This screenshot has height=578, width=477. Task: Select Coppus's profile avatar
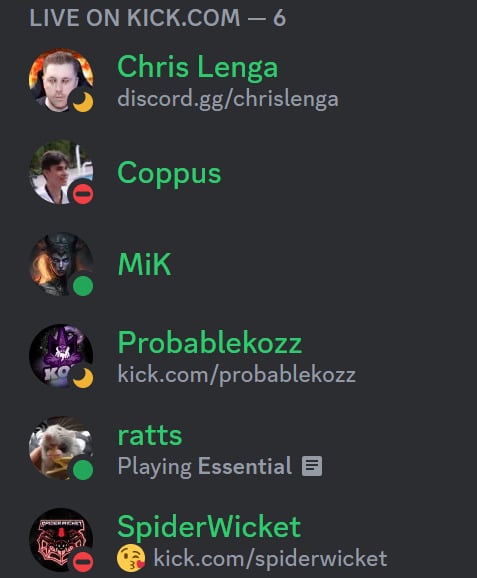pos(61,172)
